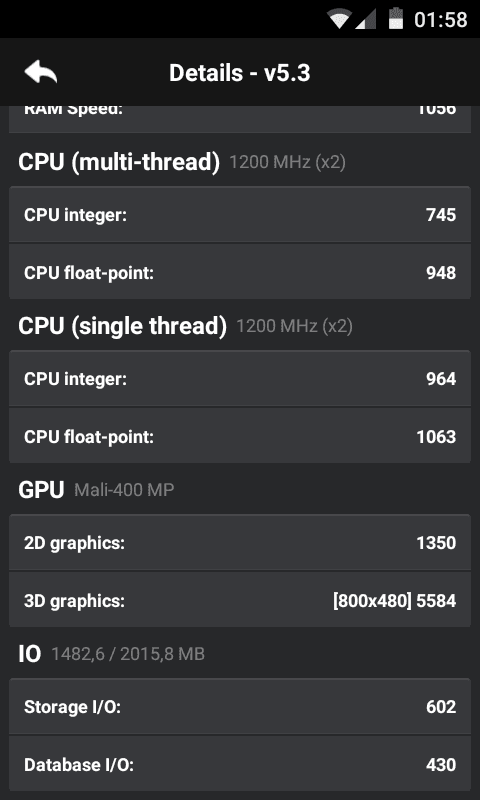
Task: Tap the Wi-Fi status icon
Action: click(x=339, y=19)
